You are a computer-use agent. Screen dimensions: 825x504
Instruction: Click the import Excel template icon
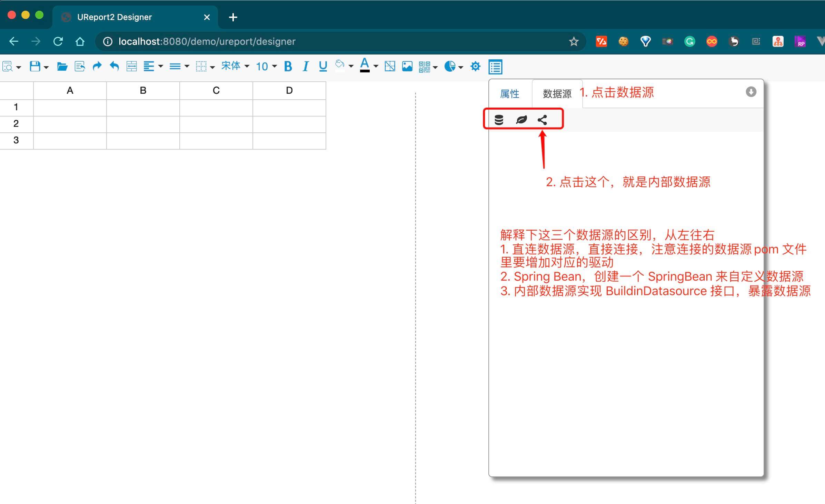click(x=80, y=66)
